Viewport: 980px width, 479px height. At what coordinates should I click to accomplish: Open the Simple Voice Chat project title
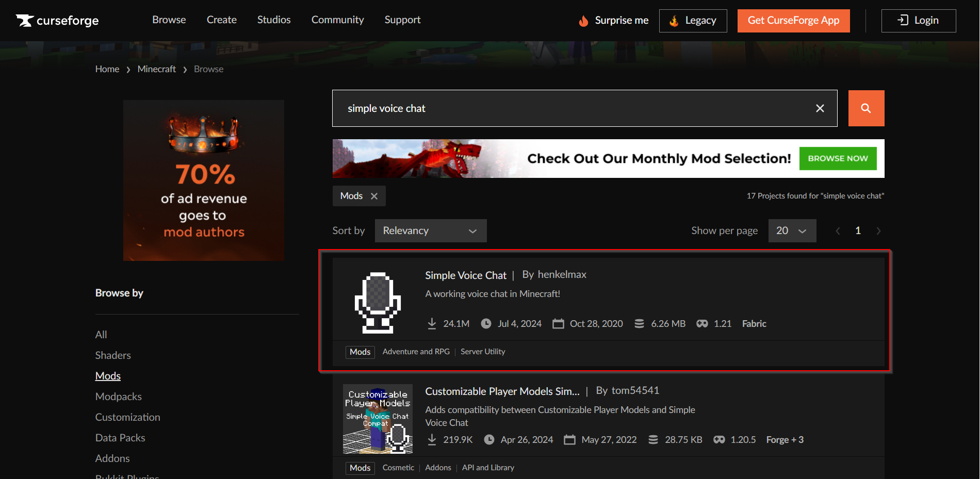[466, 275]
